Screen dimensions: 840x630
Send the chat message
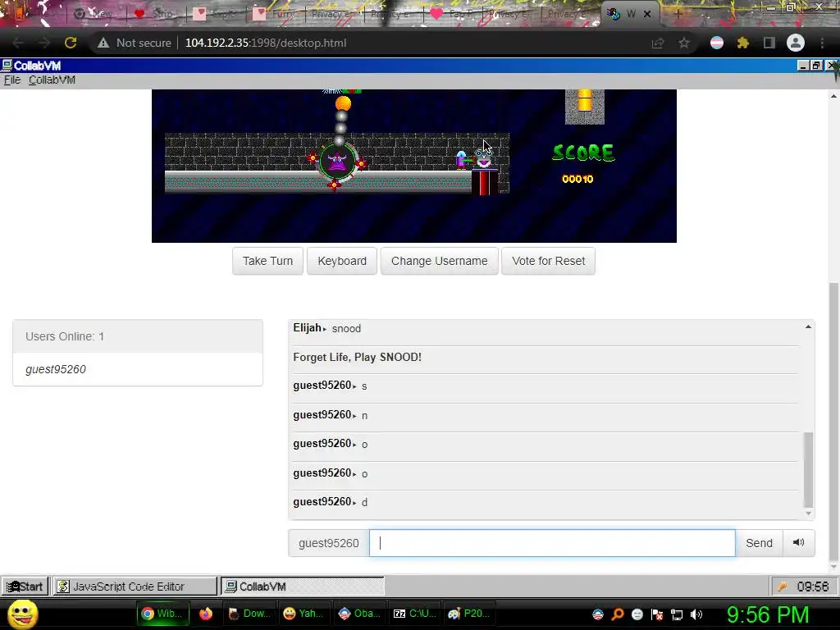[759, 543]
